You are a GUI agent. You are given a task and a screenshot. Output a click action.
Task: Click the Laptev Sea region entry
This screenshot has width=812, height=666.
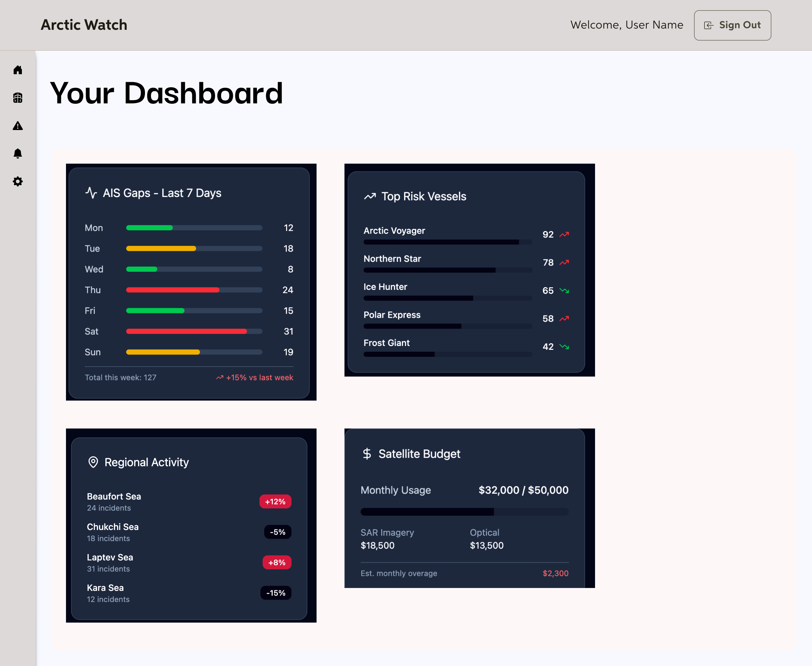click(x=110, y=558)
